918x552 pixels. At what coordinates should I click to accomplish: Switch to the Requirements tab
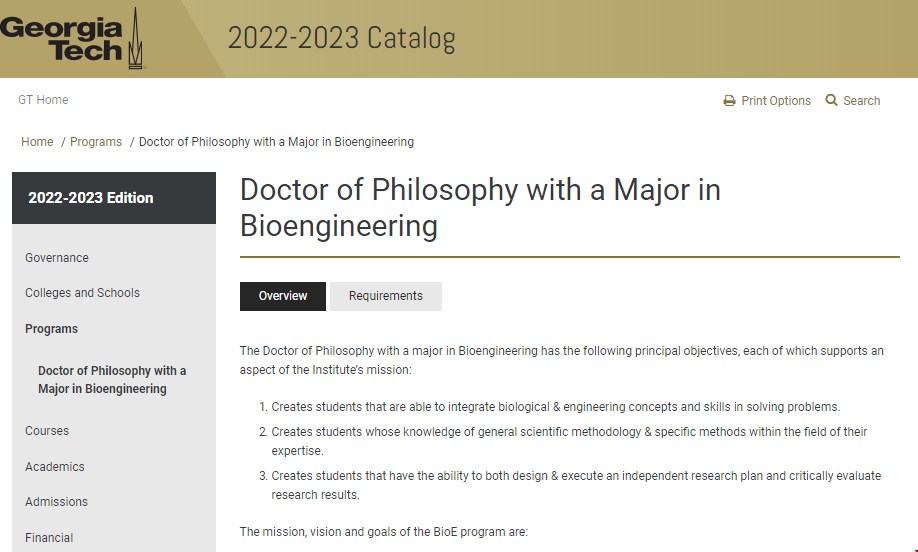pos(386,296)
